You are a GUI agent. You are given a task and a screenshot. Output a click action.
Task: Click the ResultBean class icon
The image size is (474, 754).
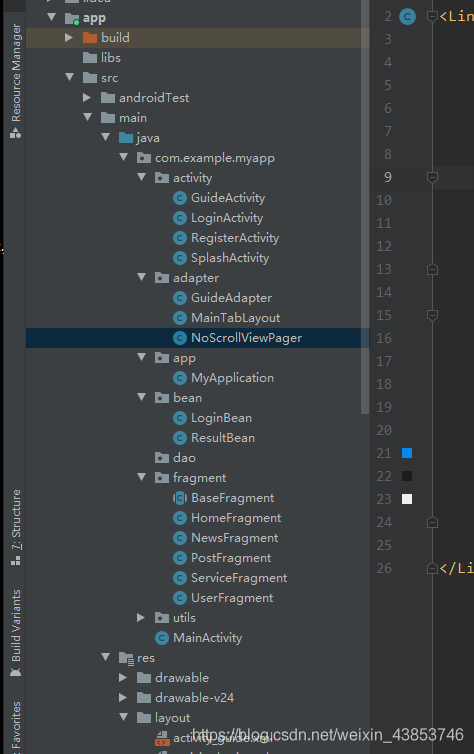coord(180,438)
